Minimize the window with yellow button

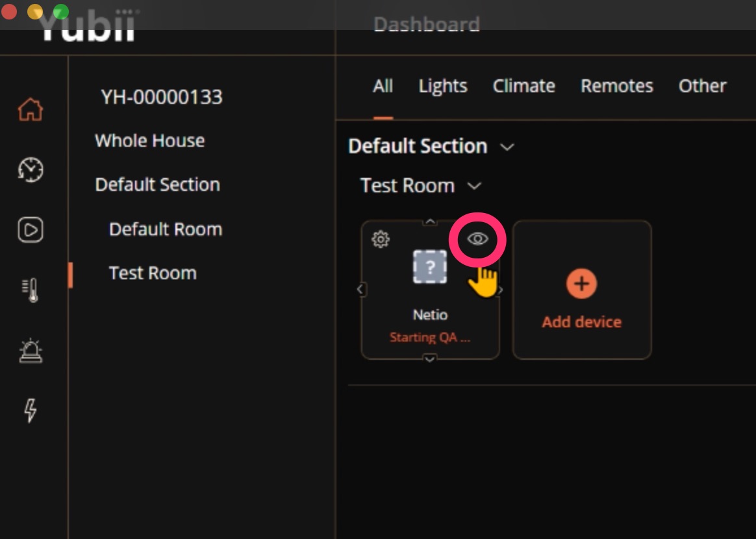[x=34, y=11]
